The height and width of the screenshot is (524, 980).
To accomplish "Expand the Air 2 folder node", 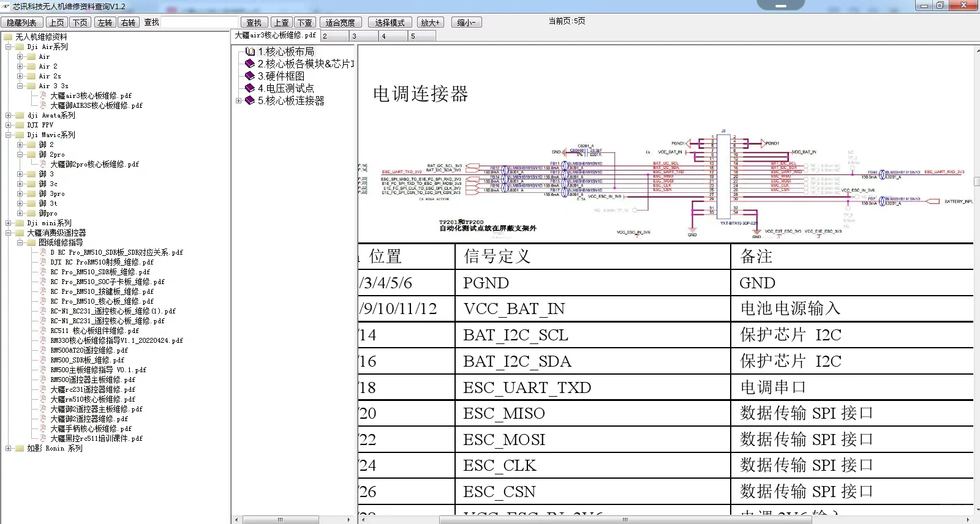I will (x=20, y=66).
